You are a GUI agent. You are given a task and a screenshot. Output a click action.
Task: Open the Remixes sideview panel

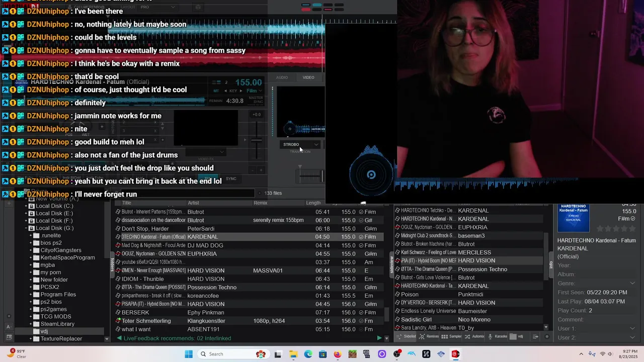(429, 336)
